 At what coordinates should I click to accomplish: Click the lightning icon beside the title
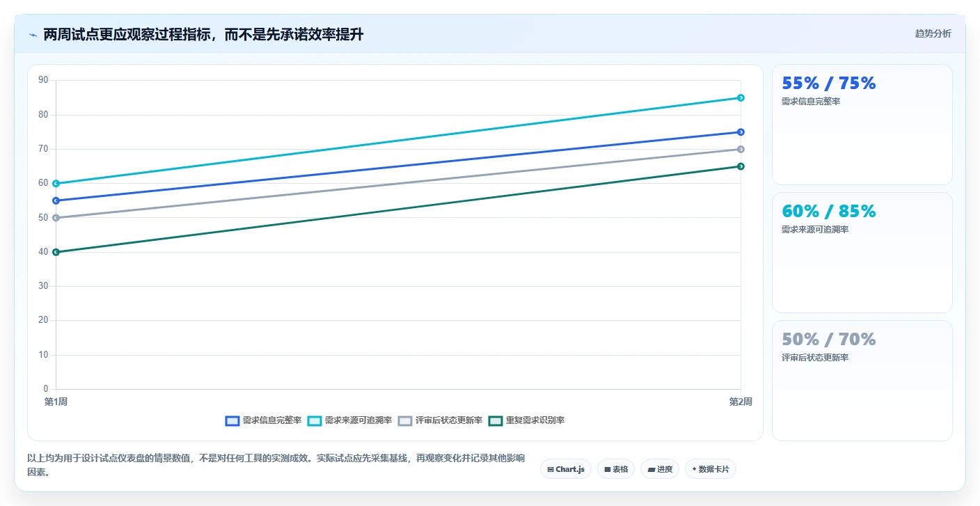[x=33, y=35]
